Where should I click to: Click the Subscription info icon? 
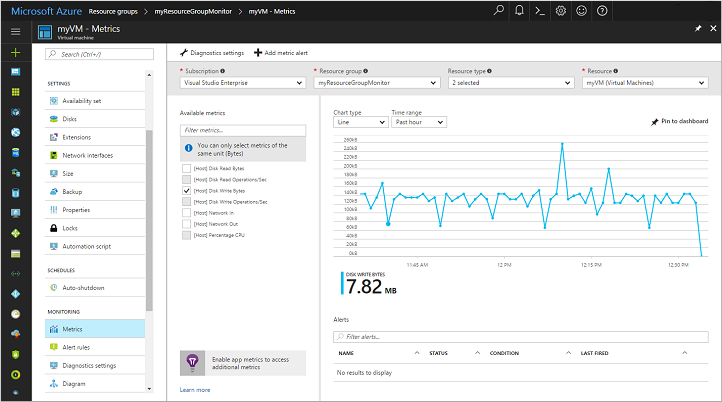tap(223, 71)
